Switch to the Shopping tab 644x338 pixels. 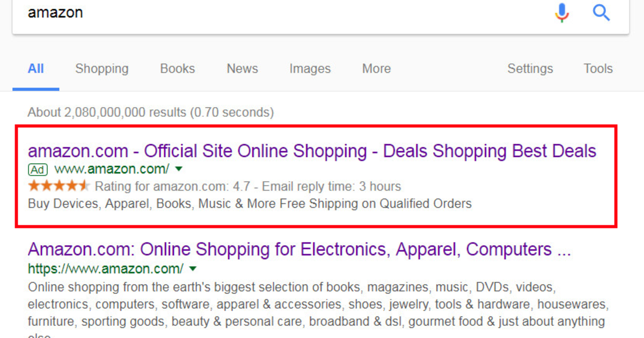tap(102, 69)
